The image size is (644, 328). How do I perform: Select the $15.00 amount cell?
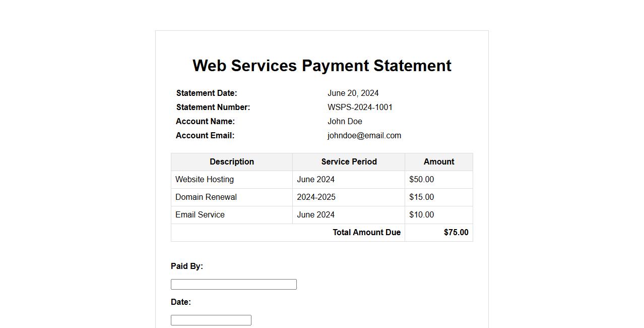(421, 197)
